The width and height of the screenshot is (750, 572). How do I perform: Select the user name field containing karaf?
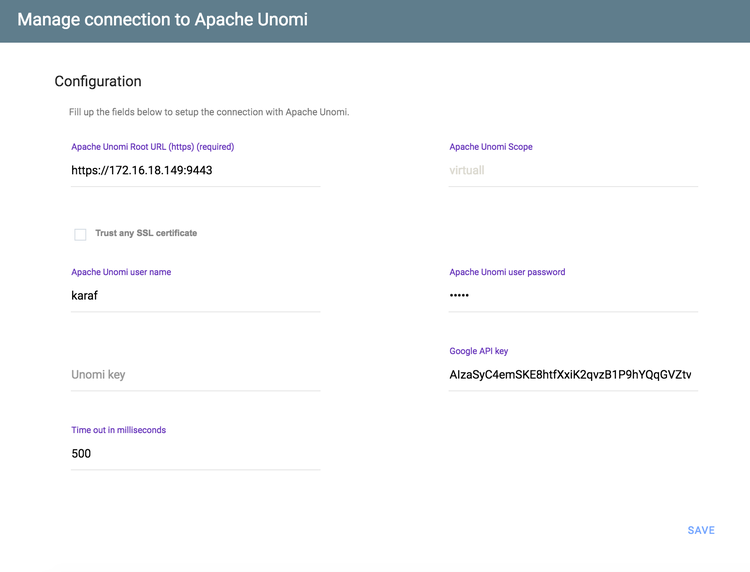coord(196,296)
